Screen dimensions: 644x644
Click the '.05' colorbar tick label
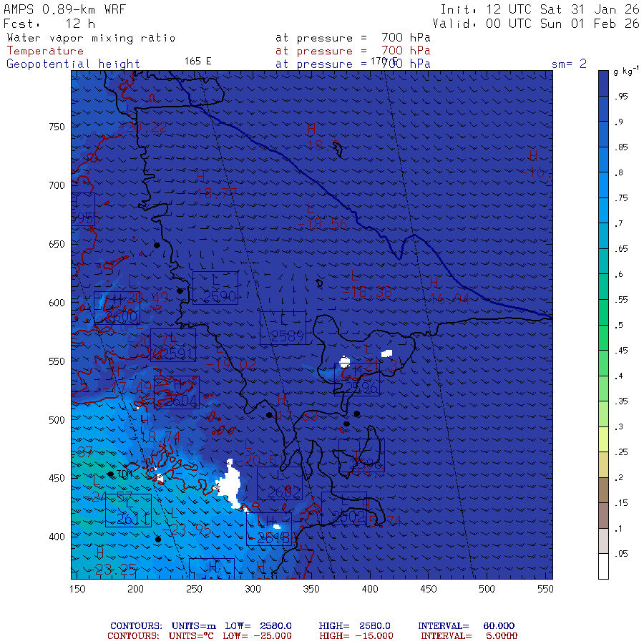pyautogui.click(x=621, y=554)
